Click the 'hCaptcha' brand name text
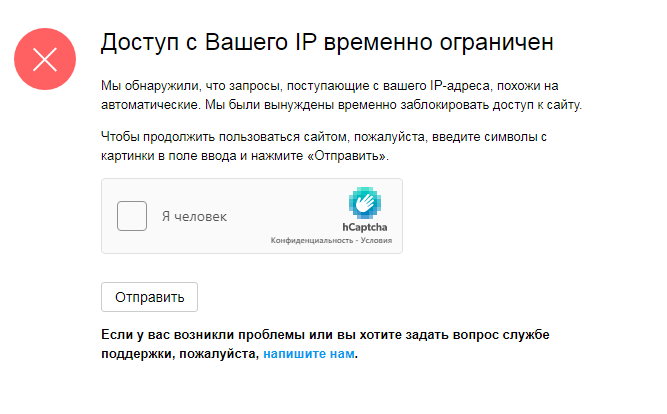 (365, 227)
